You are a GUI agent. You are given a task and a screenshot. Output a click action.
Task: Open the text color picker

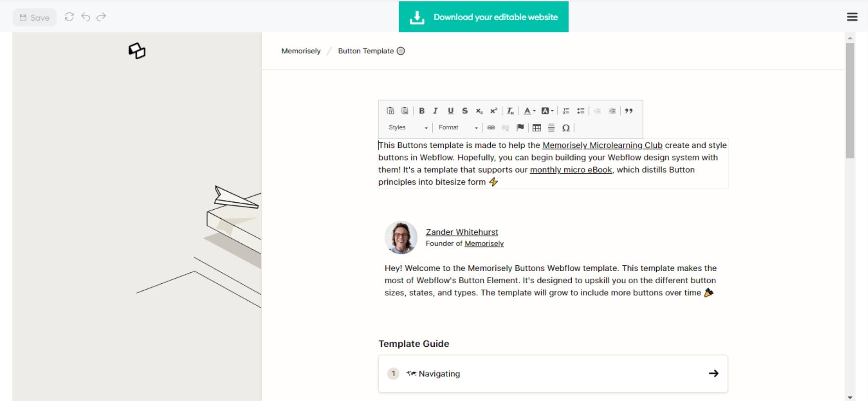click(x=529, y=111)
